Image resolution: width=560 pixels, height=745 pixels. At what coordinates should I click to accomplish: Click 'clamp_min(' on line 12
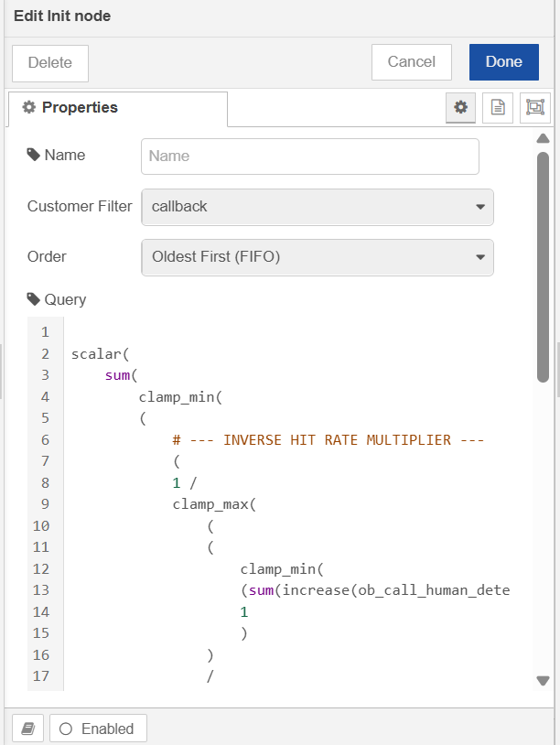coord(282,568)
